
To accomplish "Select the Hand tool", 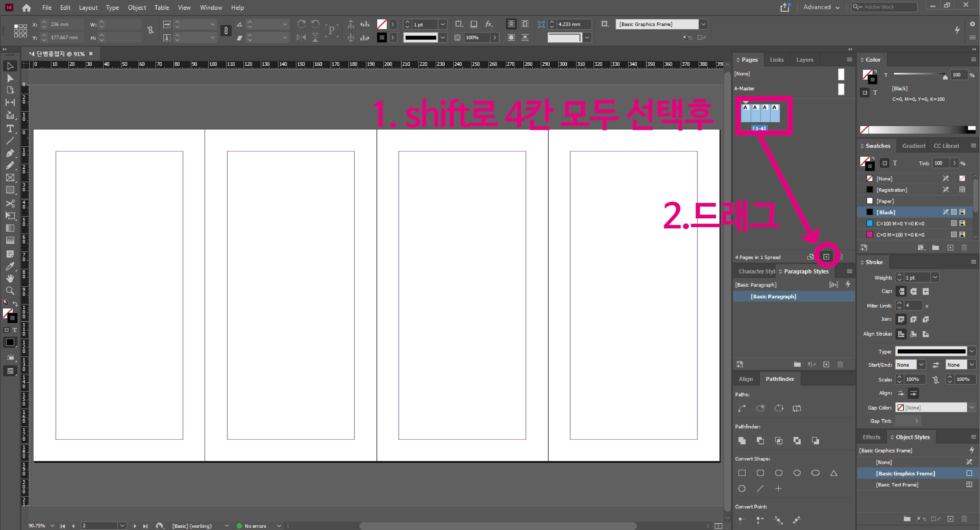I will 10,278.
